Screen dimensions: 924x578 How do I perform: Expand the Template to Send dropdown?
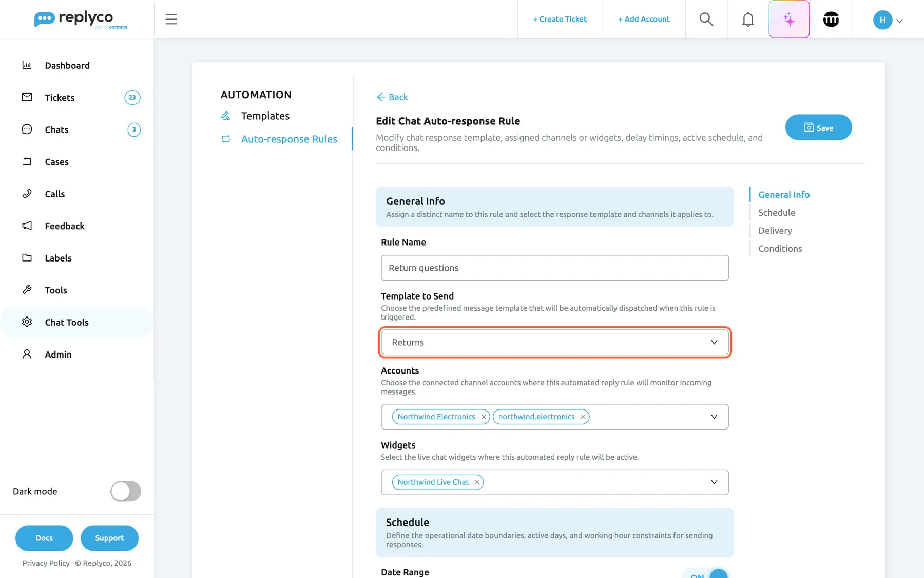click(554, 342)
